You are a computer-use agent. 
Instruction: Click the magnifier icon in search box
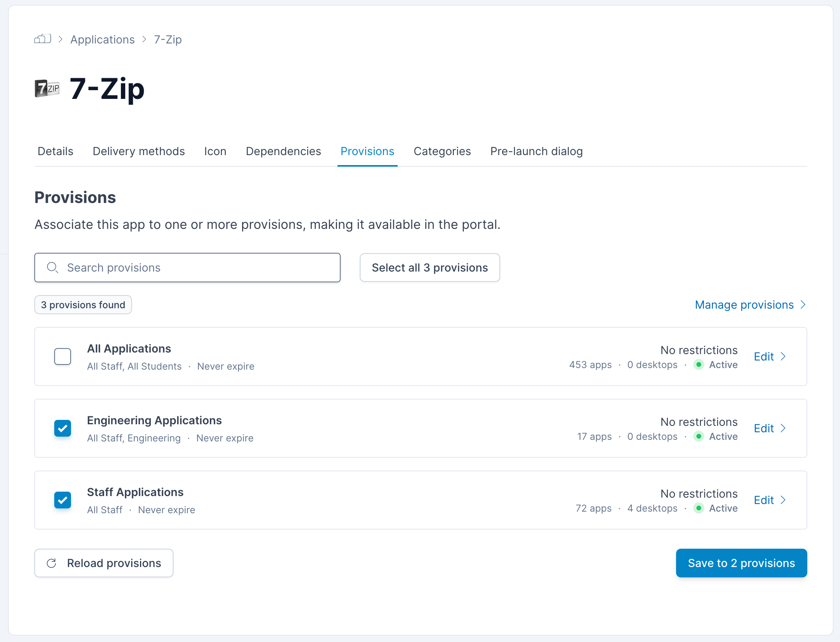53,268
